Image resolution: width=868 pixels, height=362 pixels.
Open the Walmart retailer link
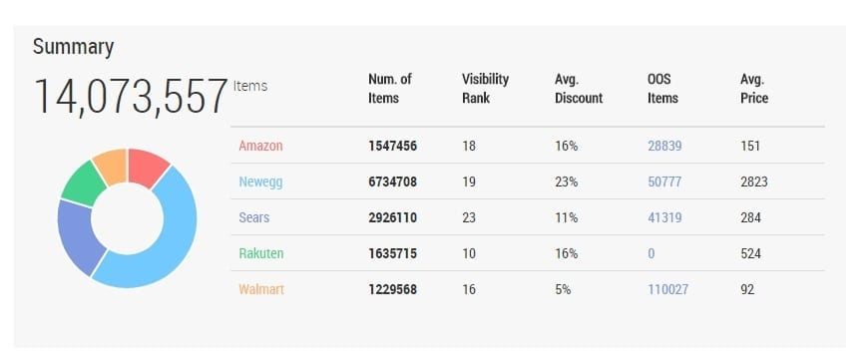pyautogui.click(x=261, y=289)
